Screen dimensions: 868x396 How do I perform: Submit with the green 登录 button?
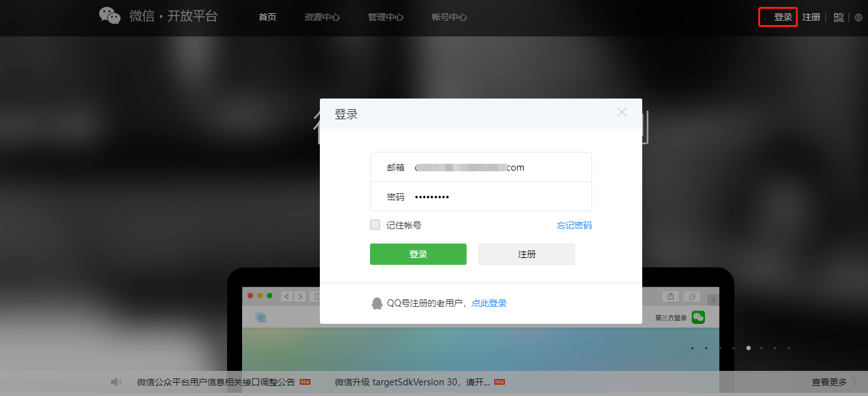point(418,254)
